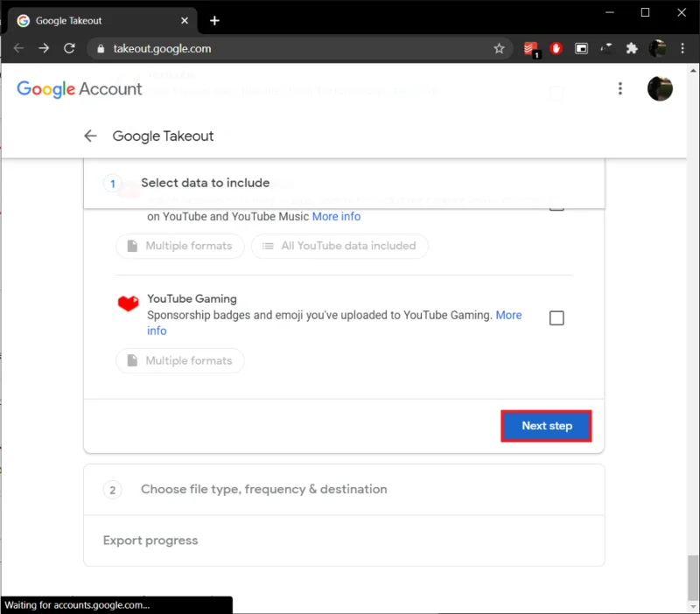The height and width of the screenshot is (614, 700).
Task: Go back using Google Takeout arrow
Action: point(91,136)
